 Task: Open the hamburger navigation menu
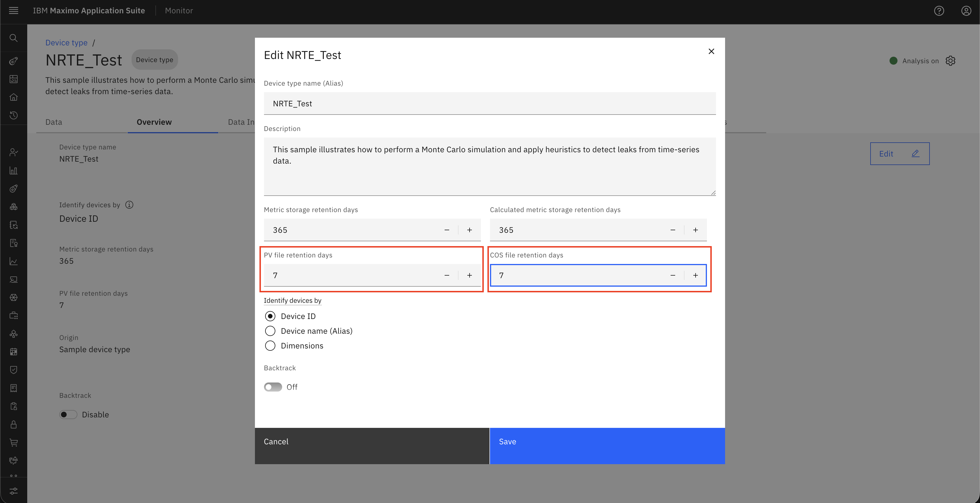[14, 11]
